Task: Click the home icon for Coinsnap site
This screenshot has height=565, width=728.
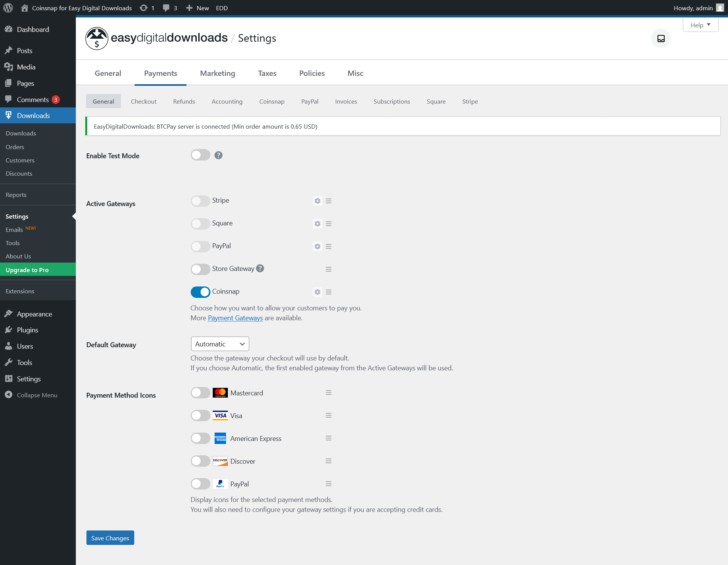Action: 25,8
